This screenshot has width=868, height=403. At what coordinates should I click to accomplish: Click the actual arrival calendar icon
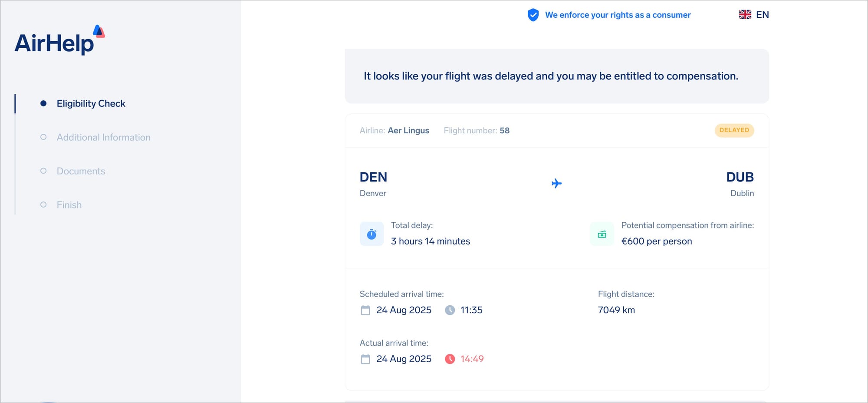tap(365, 359)
